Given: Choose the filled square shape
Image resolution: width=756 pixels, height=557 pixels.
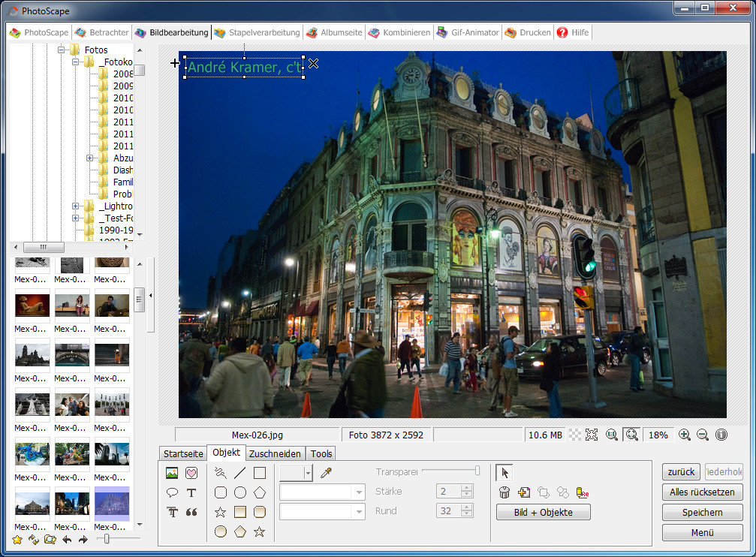Looking at the screenshot, I should pyautogui.click(x=240, y=512).
